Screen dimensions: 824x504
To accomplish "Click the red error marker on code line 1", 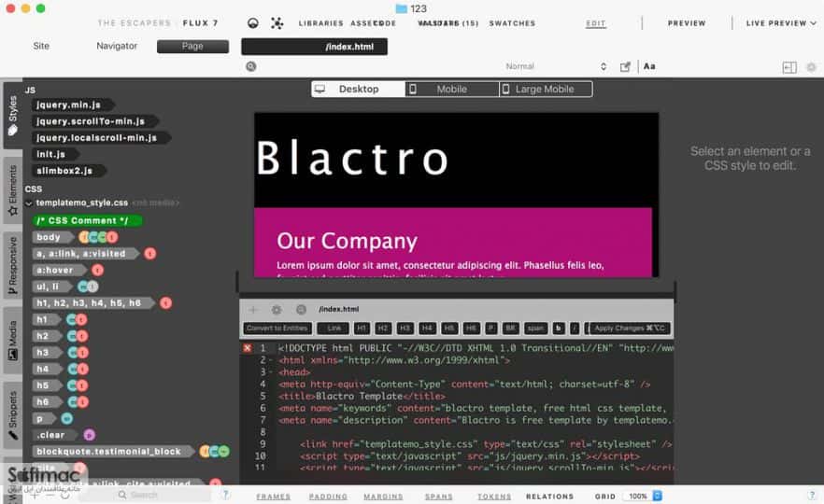I will click(x=247, y=348).
